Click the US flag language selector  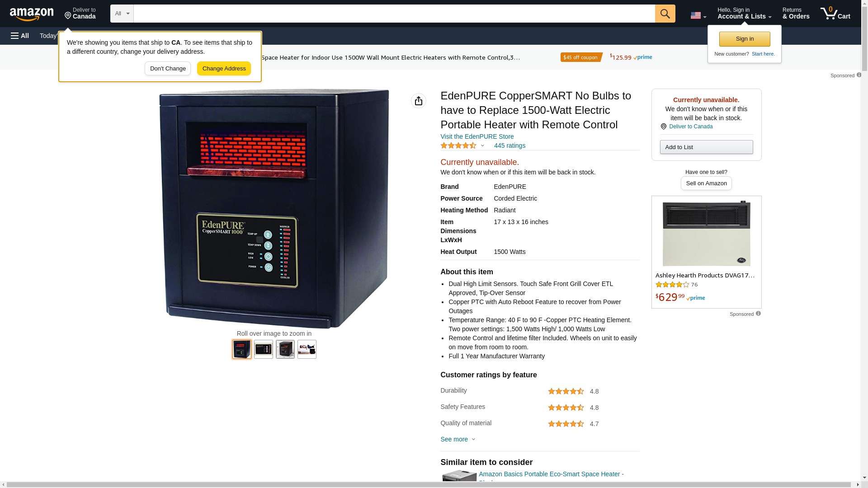698,15
